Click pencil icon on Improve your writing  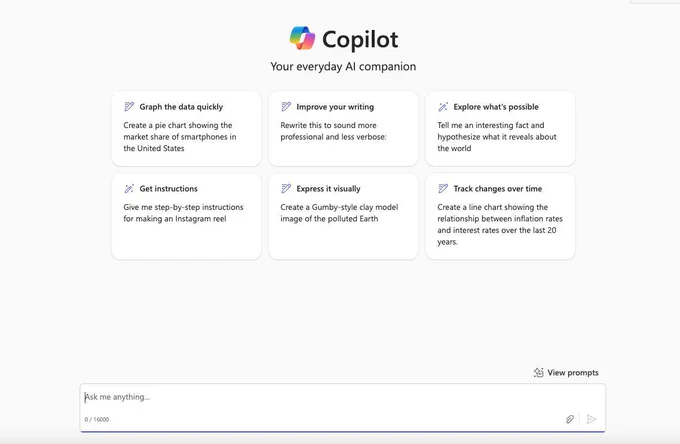(286, 107)
